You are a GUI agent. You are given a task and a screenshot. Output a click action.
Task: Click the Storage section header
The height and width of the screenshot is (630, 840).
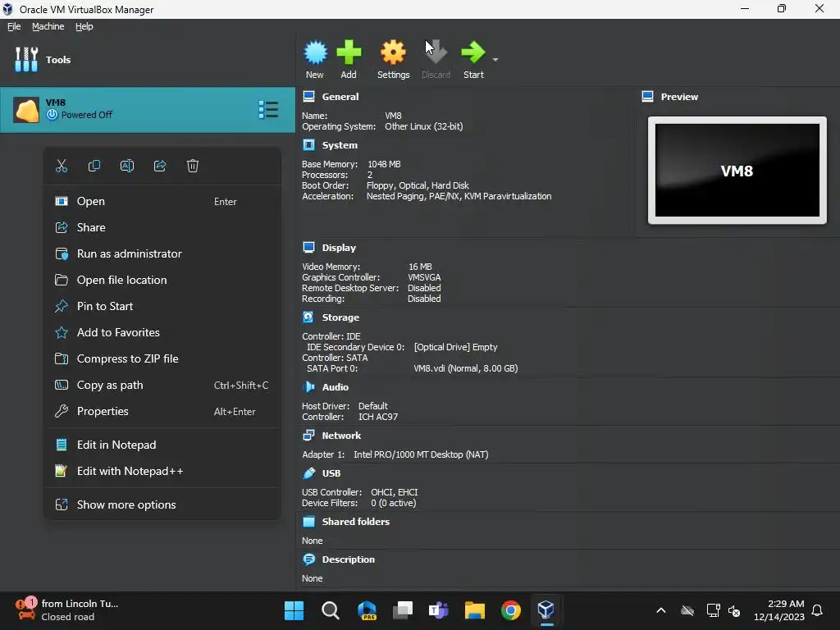pos(340,317)
